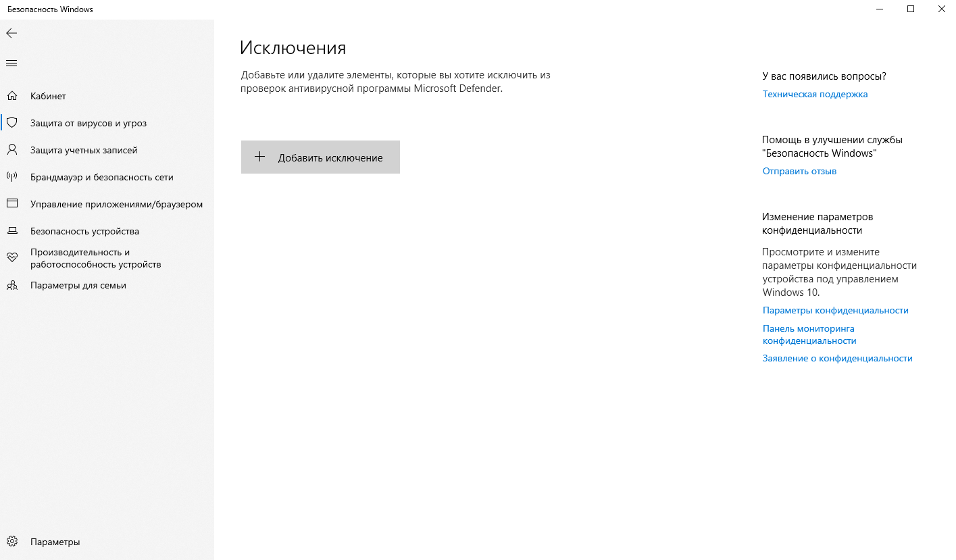Click the back arrow icon
This screenshot has height=560, width=956.
(11, 33)
